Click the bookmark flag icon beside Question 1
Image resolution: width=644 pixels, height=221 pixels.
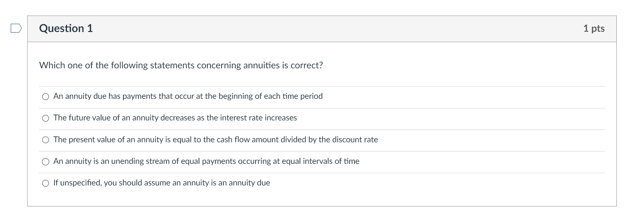click(16, 29)
